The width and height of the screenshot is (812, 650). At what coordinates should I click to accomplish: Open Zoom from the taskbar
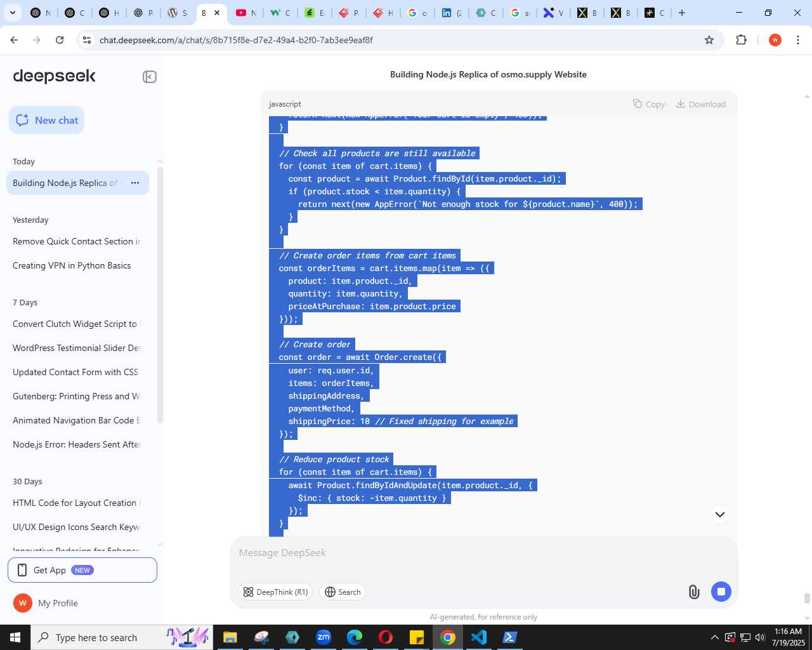coord(324,637)
